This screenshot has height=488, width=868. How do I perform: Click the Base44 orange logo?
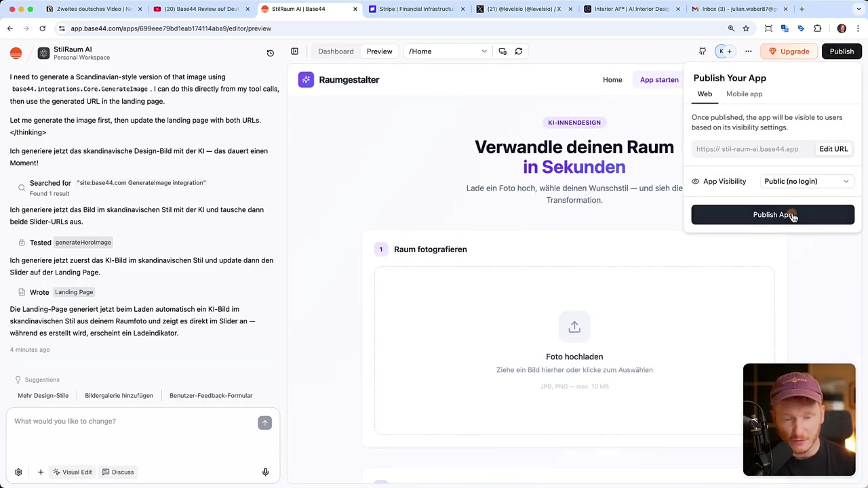[x=16, y=53]
